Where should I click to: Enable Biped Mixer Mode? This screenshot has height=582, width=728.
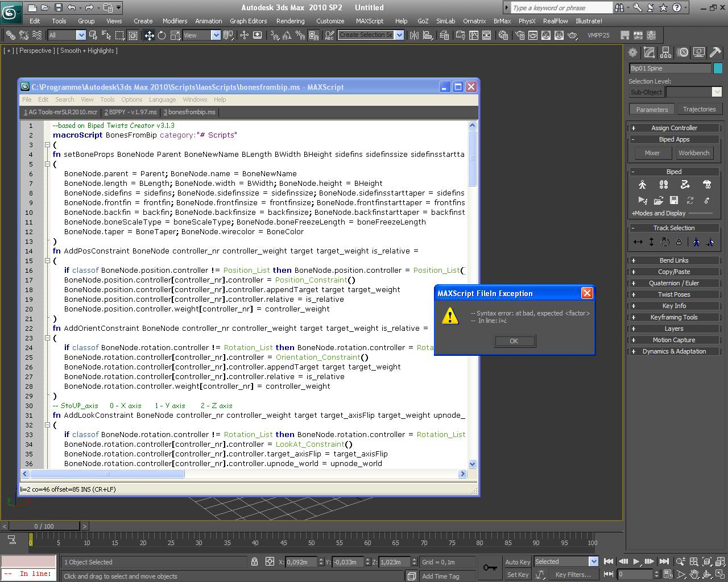(707, 185)
